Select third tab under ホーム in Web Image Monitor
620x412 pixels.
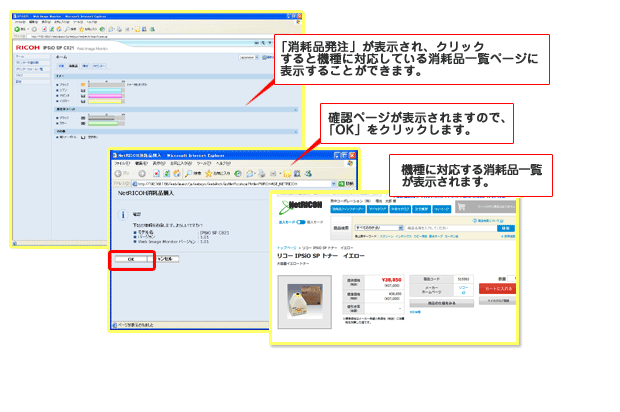pos(85,66)
